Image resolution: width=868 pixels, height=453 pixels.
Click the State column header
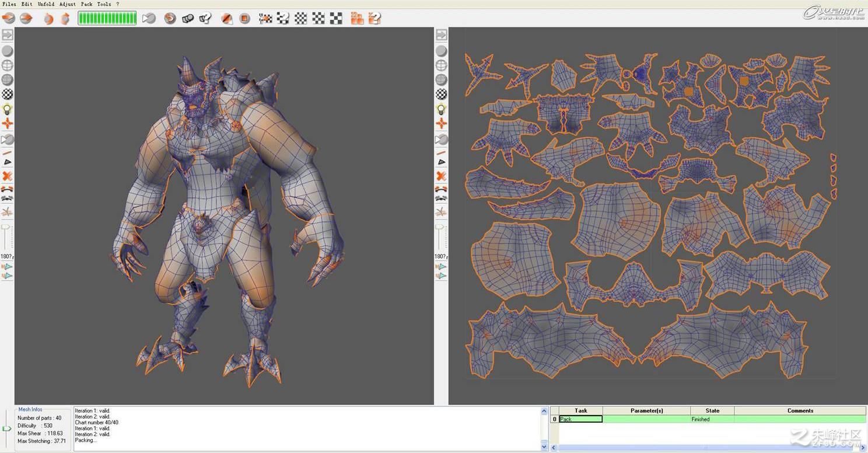point(712,410)
